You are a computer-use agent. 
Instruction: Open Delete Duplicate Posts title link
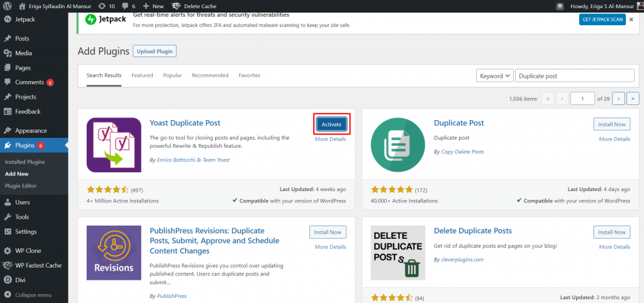[473, 231]
